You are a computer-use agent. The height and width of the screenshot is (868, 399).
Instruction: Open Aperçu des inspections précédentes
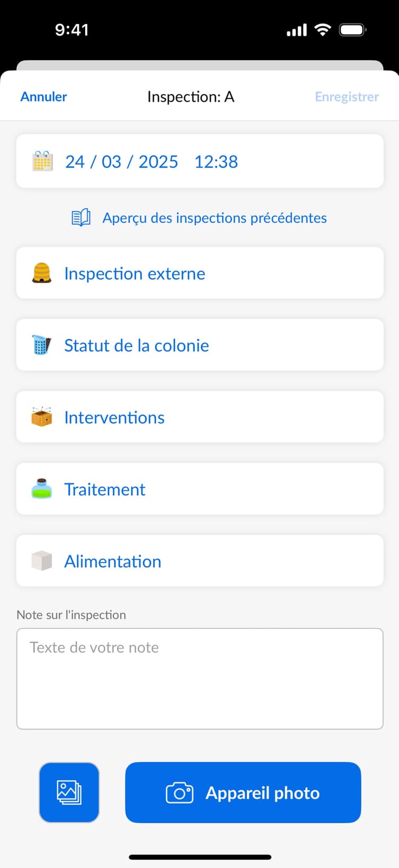coord(214,217)
